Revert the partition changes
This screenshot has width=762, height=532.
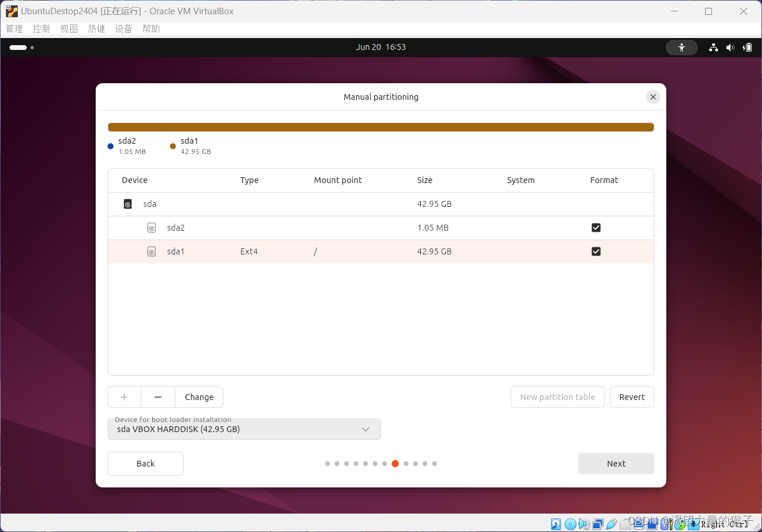point(632,397)
